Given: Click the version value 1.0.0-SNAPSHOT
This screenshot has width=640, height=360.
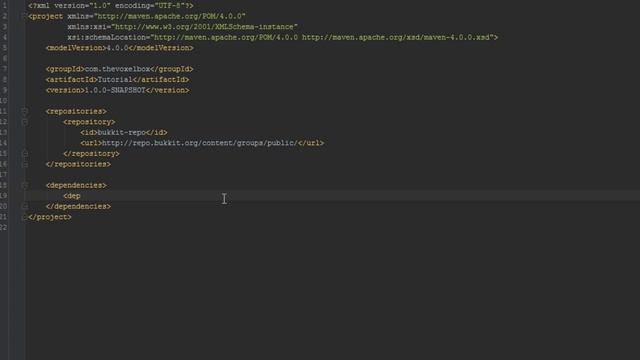Looking at the screenshot, I should click(x=115, y=91).
